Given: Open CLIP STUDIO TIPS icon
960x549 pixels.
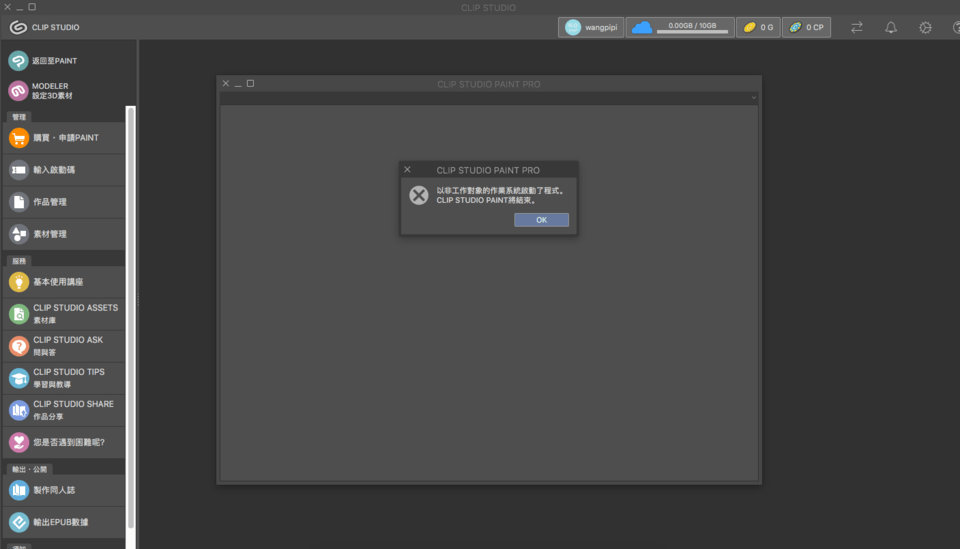Looking at the screenshot, I should (x=19, y=378).
